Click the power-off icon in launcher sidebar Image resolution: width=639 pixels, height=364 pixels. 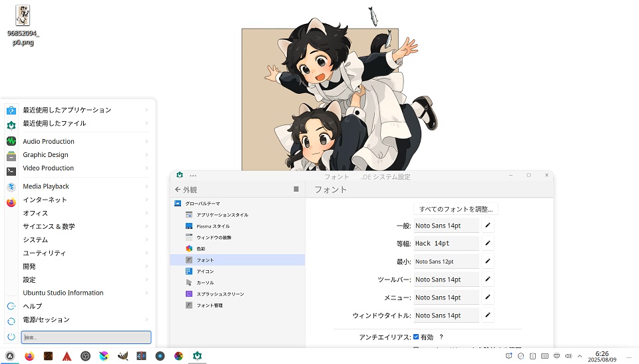11,337
